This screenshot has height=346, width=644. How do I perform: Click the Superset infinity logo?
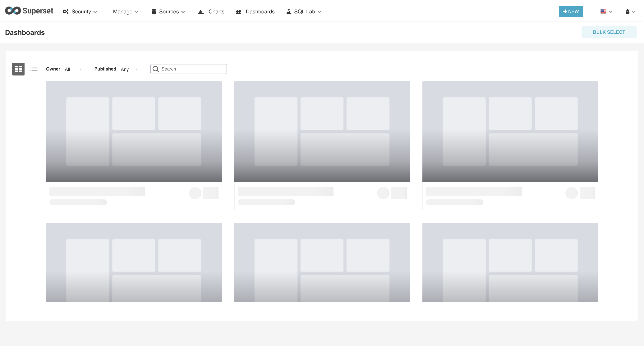tap(13, 11)
